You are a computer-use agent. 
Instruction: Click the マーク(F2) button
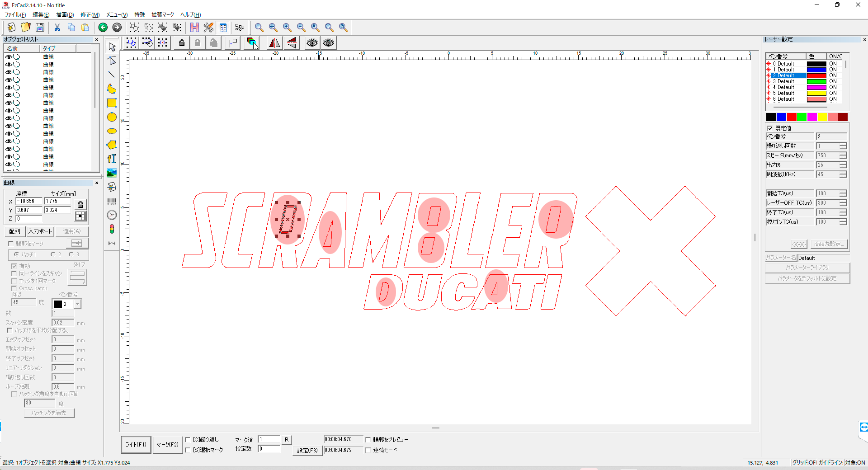167,445
